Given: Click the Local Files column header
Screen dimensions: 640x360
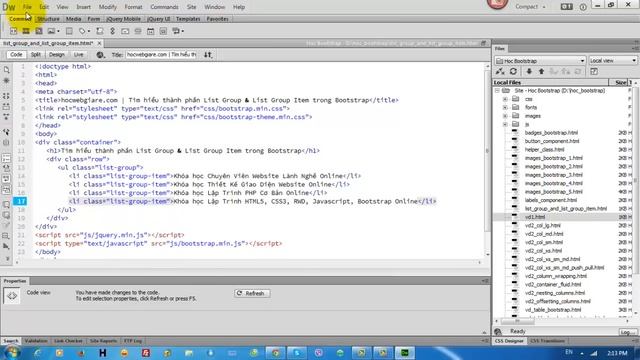Looking at the screenshot, I should (551, 82).
